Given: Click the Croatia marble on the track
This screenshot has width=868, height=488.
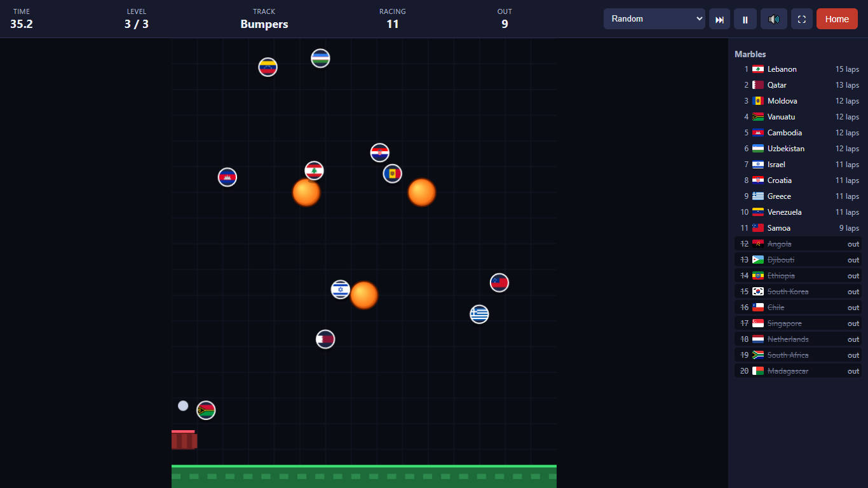Looking at the screenshot, I should coord(380,153).
